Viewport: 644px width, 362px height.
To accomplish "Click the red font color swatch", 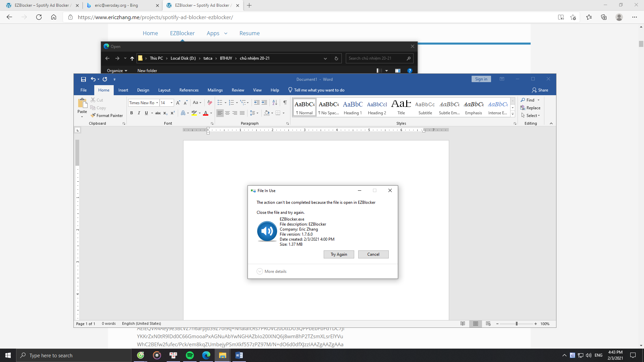I will pos(206,113).
